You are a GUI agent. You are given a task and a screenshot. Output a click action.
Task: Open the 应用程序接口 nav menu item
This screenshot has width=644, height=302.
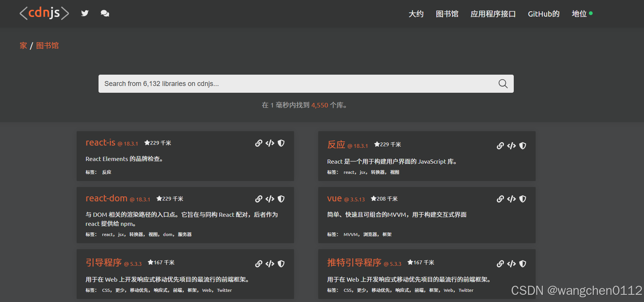[x=493, y=14]
